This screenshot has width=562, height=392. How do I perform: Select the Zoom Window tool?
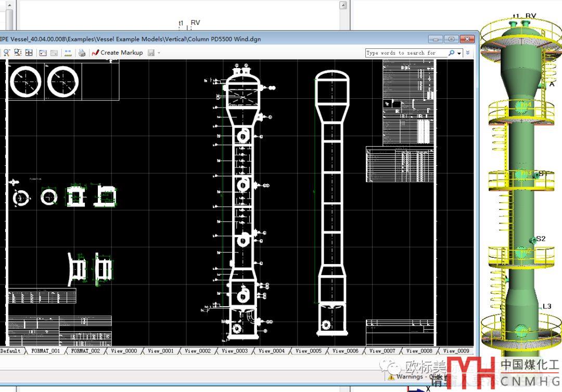[x=18, y=53]
